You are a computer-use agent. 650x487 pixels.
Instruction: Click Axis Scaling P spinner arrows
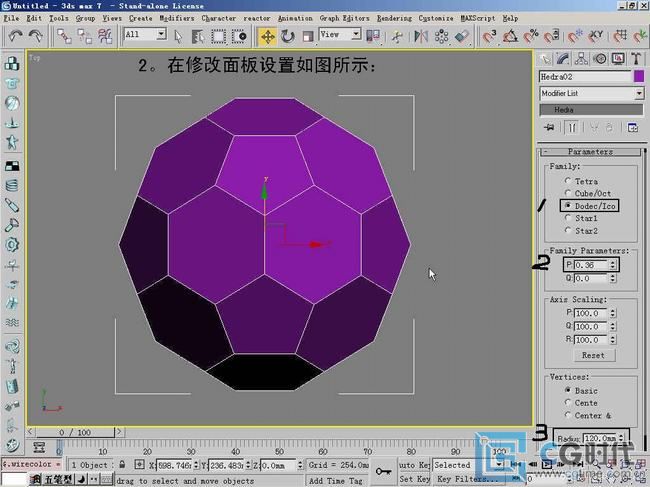click(x=613, y=313)
